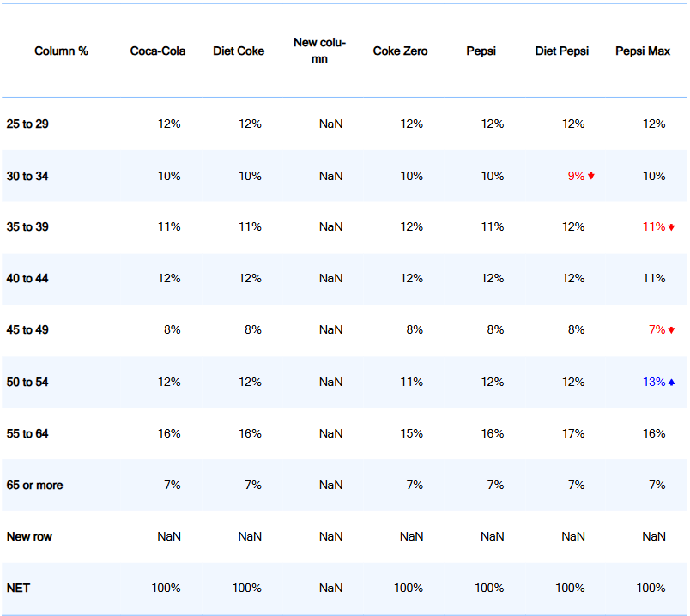Click Coca-Cola NaN cell in New row

pyautogui.click(x=169, y=536)
